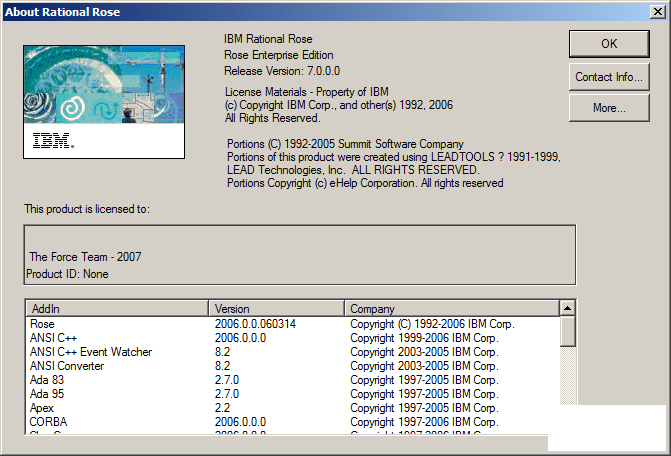Click the 'Product ID: None' text
The width and height of the screenshot is (671, 456).
(x=67, y=274)
